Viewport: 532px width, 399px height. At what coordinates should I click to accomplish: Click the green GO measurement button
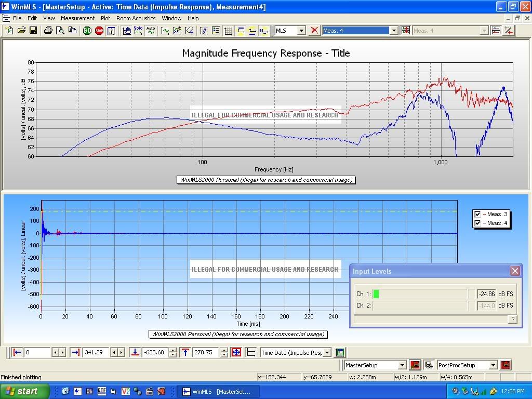coord(87,31)
